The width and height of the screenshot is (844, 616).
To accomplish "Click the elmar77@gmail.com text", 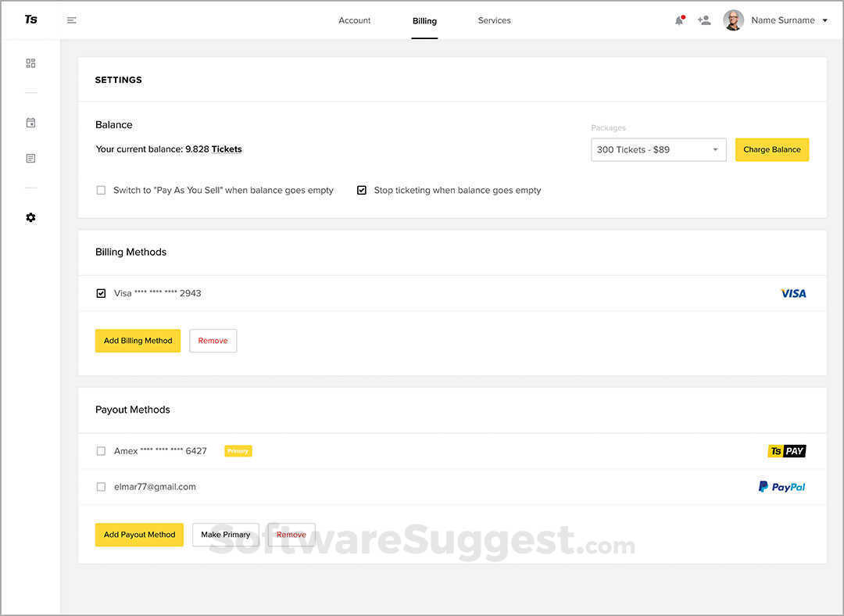I will 155,487.
